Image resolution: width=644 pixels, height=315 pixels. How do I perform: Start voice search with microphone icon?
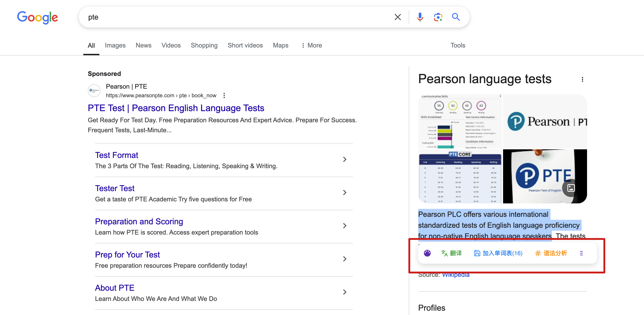click(x=420, y=17)
